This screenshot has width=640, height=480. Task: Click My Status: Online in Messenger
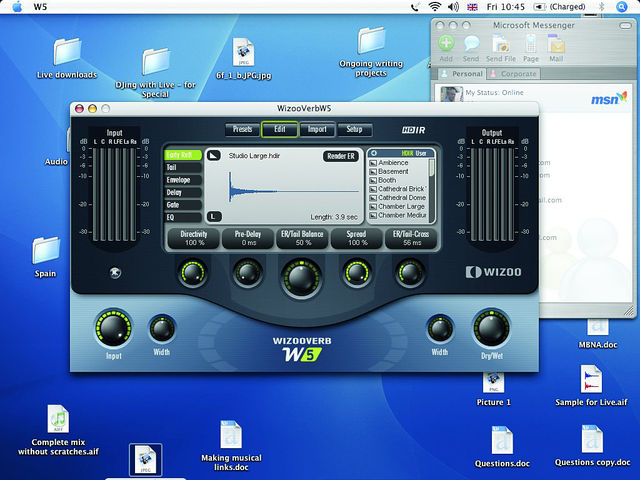(x=494, y=93)
